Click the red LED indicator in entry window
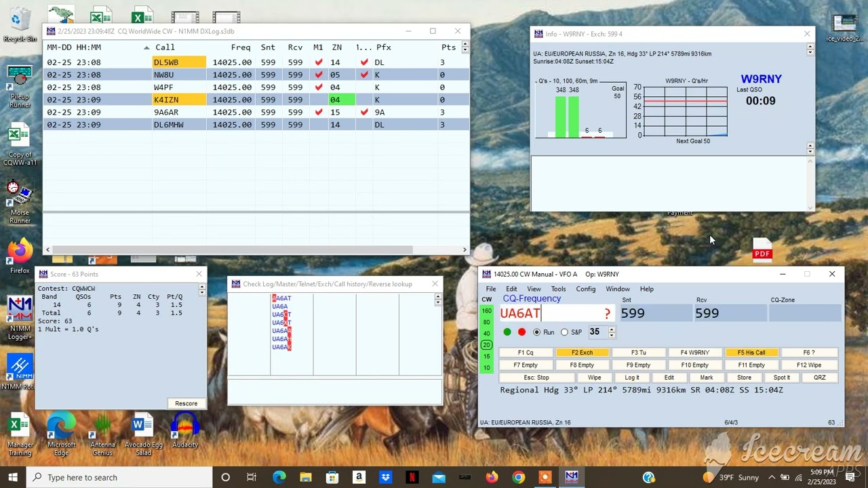Viewport: 868px width, 488px height. click(x=521, y=332)
